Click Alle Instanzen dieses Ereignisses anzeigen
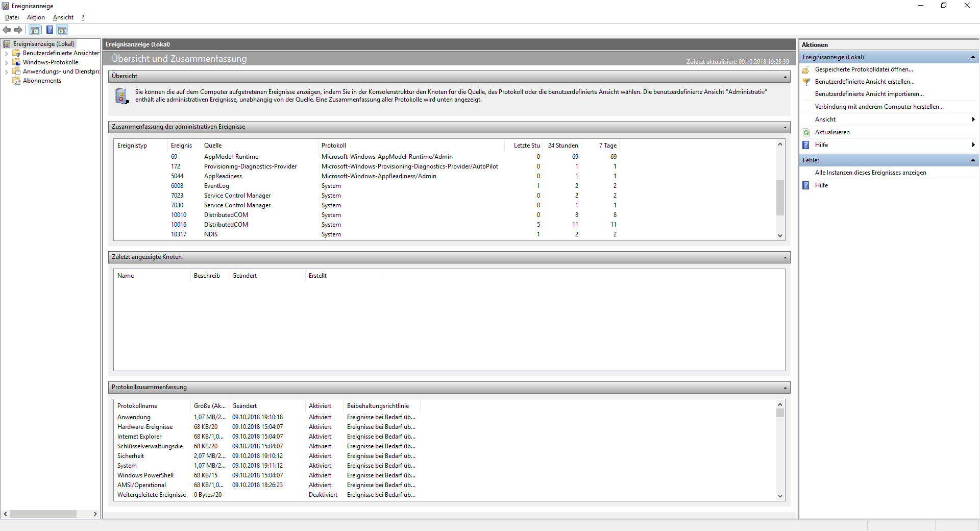Image resolution: width=980 pixels, height=531 pixels. click(871, 173)
